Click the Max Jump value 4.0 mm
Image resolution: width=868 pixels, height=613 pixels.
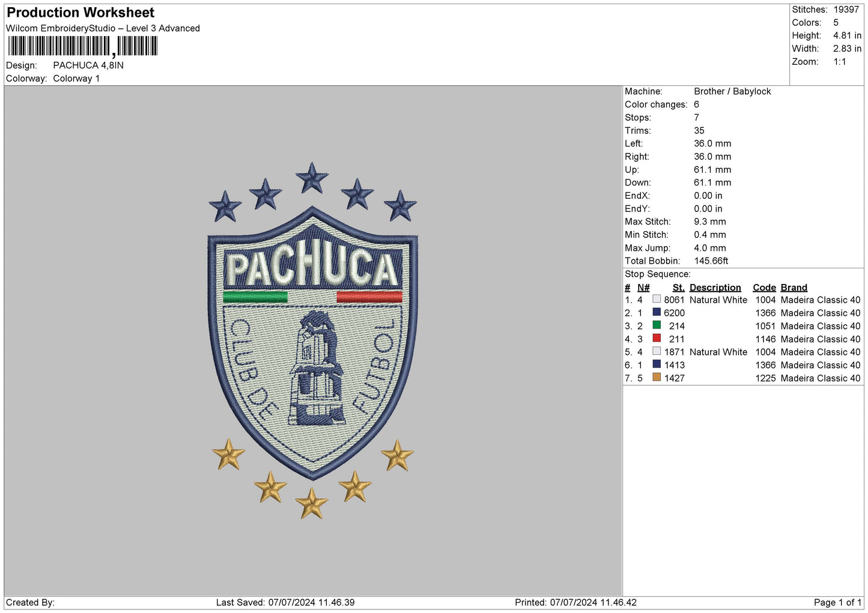click(x=709, y=248)
